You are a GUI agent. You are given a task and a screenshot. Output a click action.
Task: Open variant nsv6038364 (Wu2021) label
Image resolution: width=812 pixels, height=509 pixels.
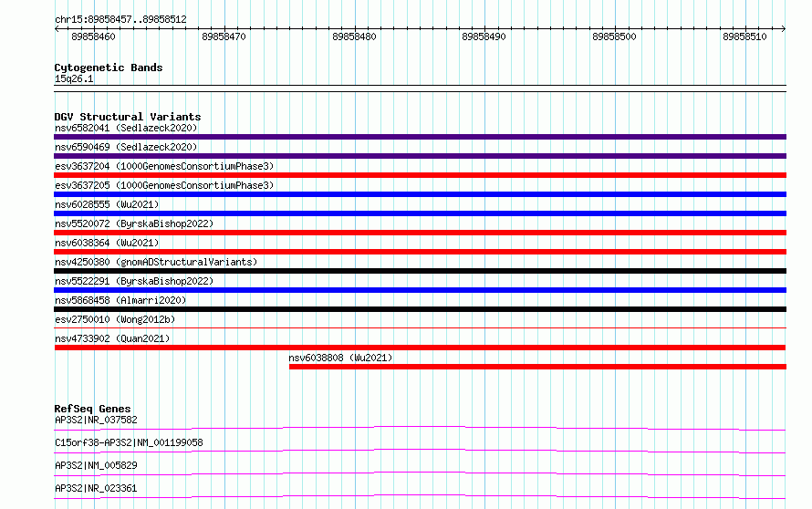pos(107,243)
